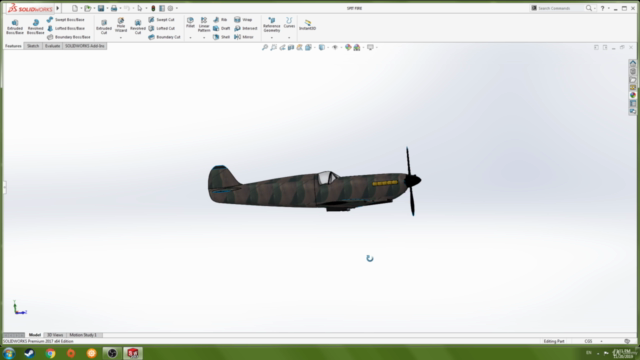Print the document with Print icon

coord(114,8)
